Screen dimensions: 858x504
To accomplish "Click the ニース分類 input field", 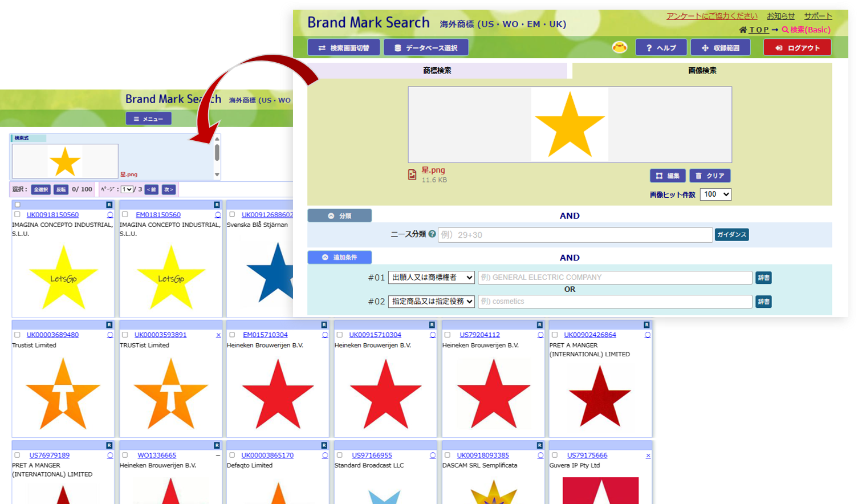I will pyautogui.click(x=575, y=235).
